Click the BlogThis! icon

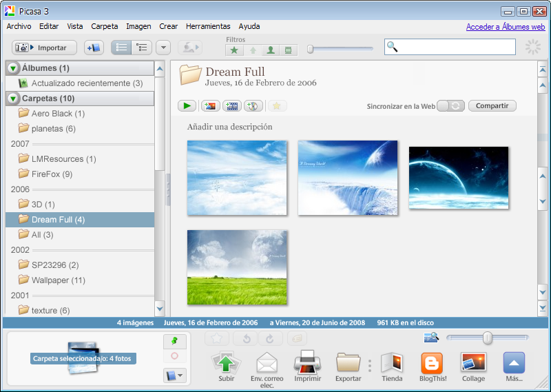coord(432,363)
